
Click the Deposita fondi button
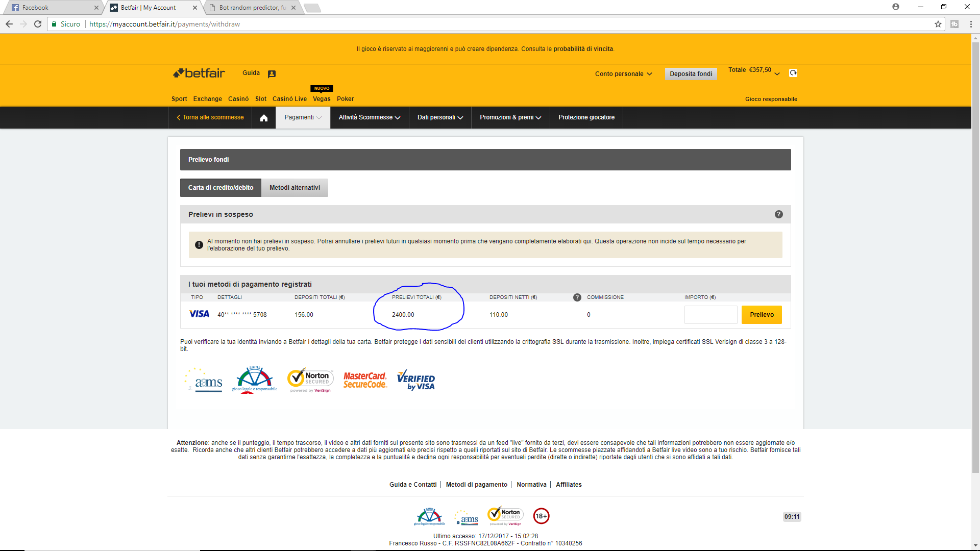pos(691,74)
